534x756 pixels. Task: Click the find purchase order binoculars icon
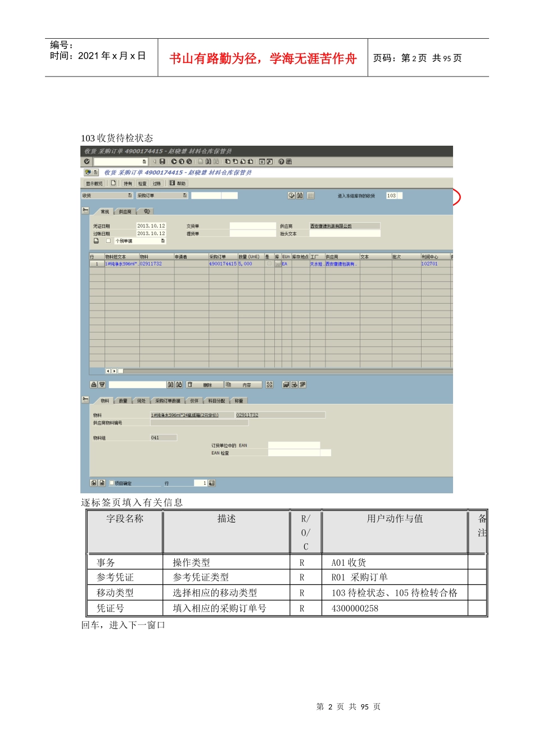(x=300, y=196)
